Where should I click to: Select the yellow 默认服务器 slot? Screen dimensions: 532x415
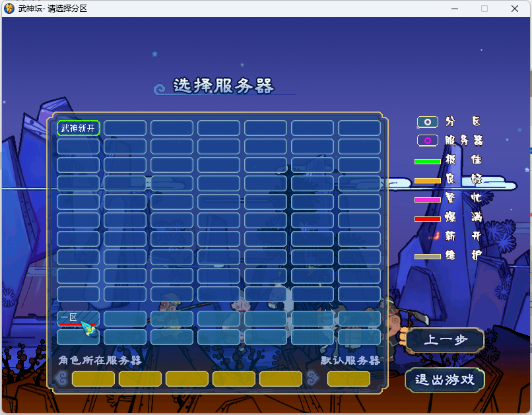tap(349, 379)
